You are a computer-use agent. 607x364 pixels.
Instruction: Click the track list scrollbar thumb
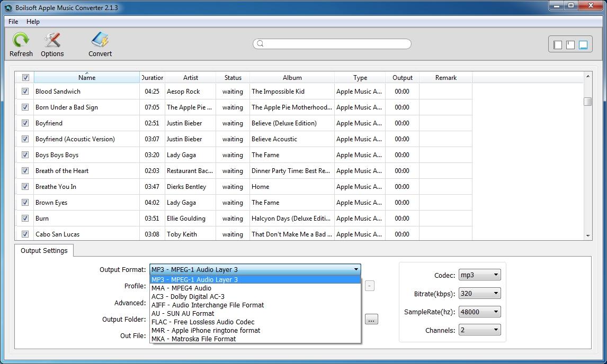click(587, 102)
